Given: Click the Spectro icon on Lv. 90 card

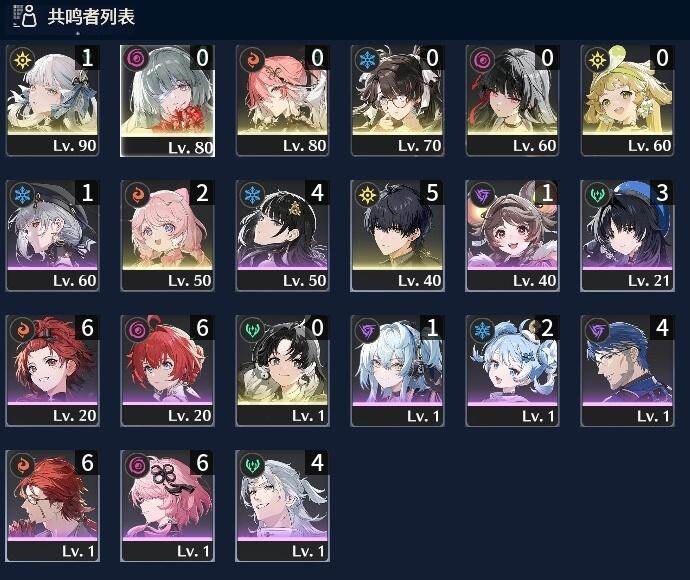Looking at the screenshot, I should click(22, 60).
